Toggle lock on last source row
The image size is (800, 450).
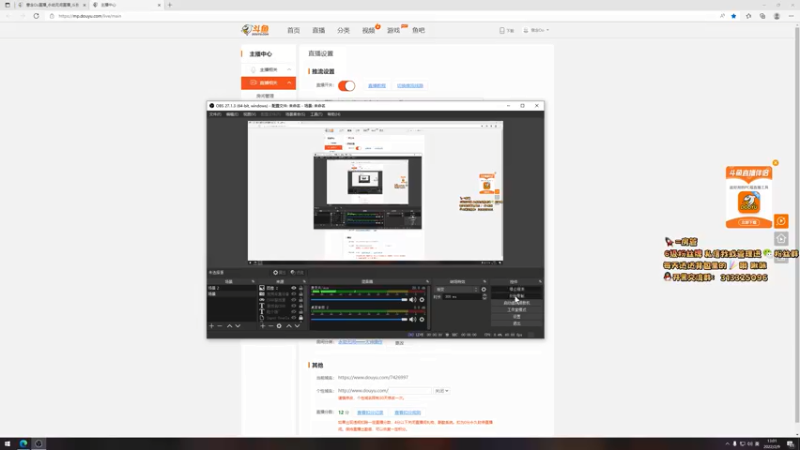301,318
